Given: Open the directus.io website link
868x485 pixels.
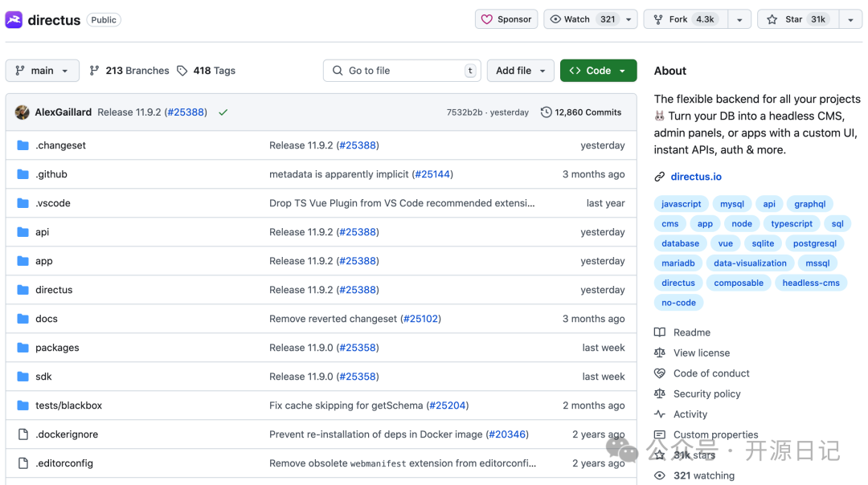Looking at the screenshot, I should click(x=696, y=177).
